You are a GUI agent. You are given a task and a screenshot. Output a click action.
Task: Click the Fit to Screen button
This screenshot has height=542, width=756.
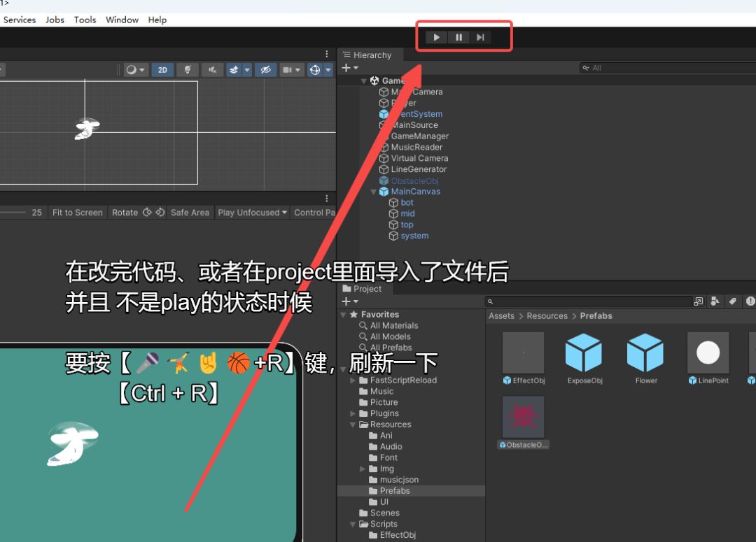click(77, 213)
